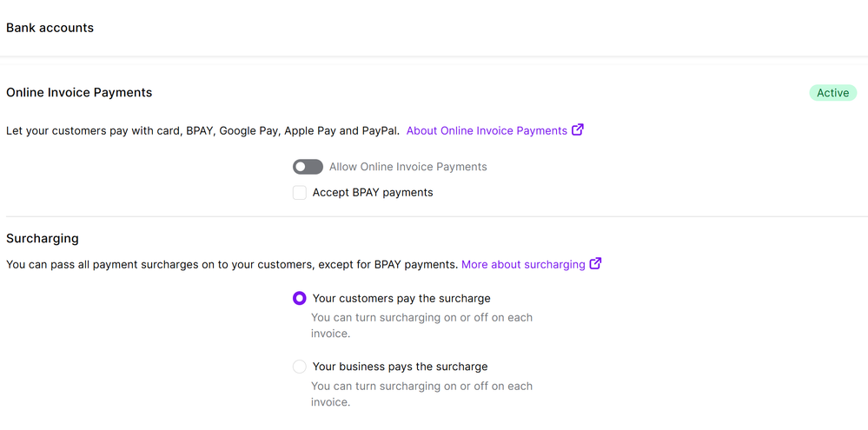Image resolution: width=868 pixels, height=430 pixels.
Task: Tick the Accept BPAY payments checkbox
Action: click(x=300, y=193)
